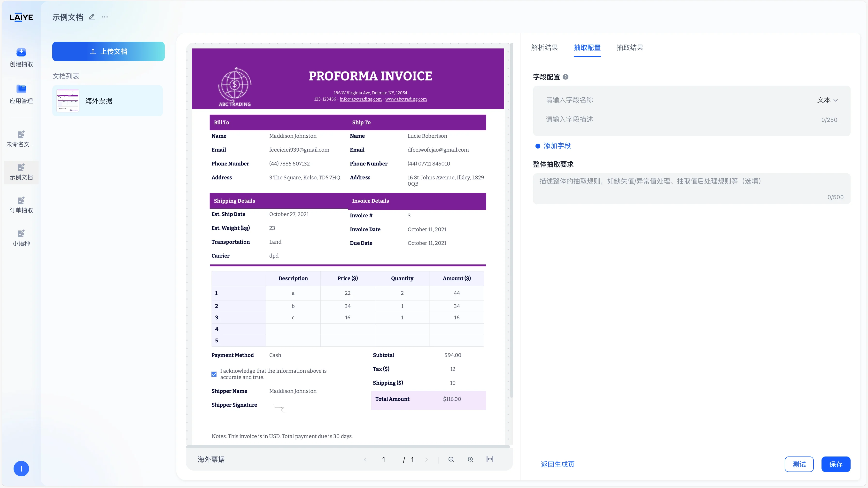Click the PROFORMA INVOICE heading
The image size is (868, 488).
pos(370,76)
